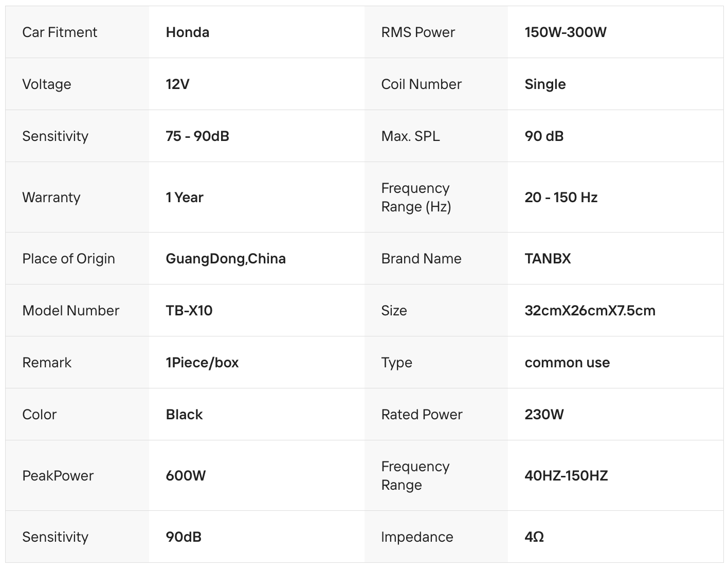Select the 1 Year warranty value
Screen dimensions: 728x569
185,198
